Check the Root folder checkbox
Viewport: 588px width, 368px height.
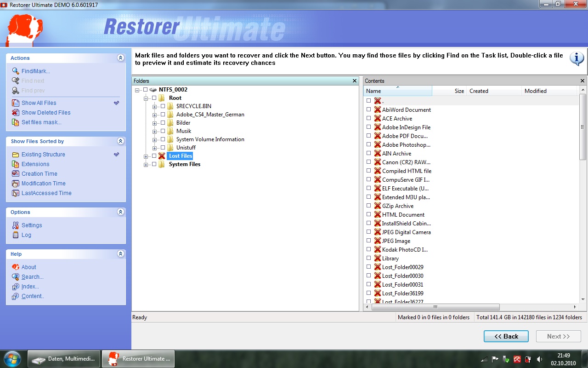click(x=154, y=98)
